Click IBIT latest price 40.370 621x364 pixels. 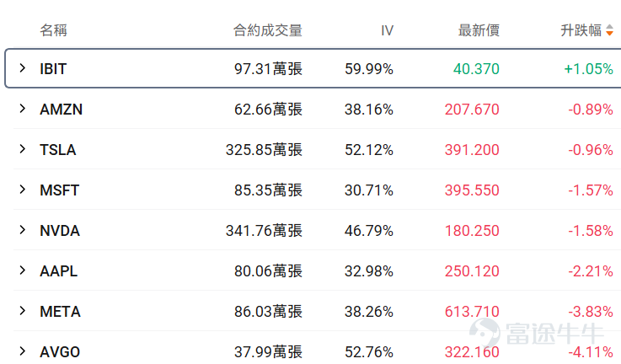pyautogui.click(x=476, y=69)
